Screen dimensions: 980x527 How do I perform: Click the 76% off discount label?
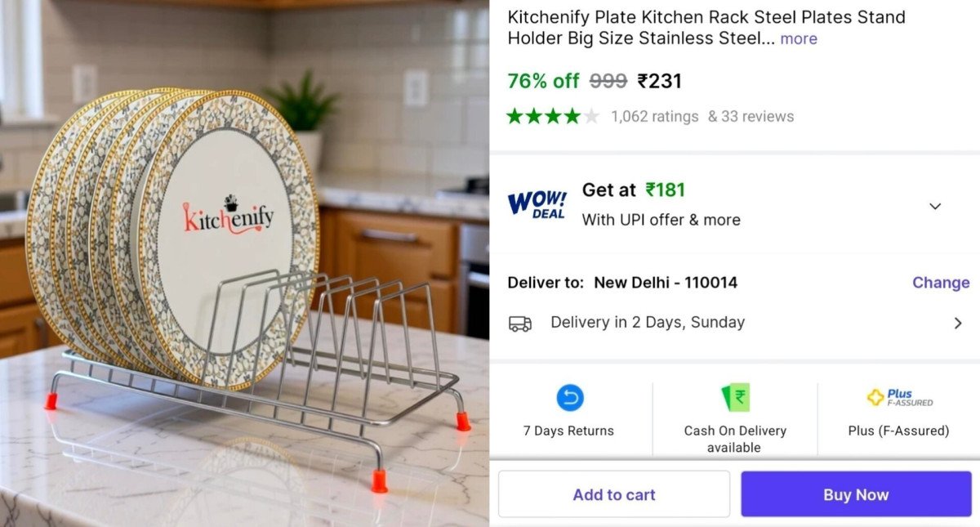point(543,81)
